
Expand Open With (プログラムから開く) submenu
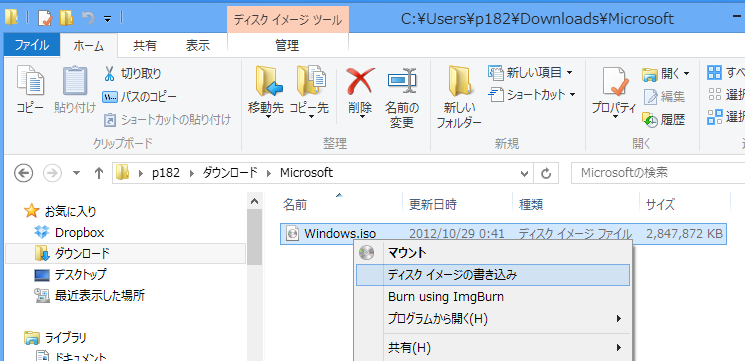pos(493,318)
